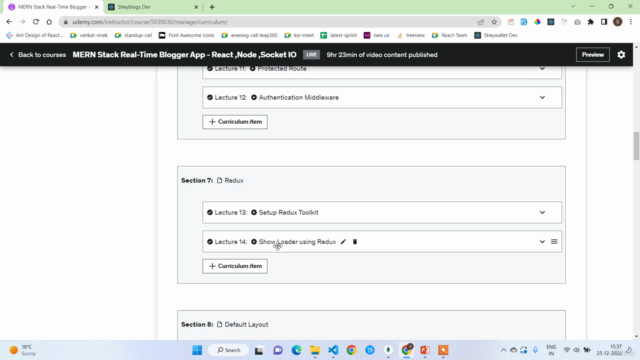Screen dimensions: 640x360
Task: Open Chrome profile avatar
Action: click(618, 22)
